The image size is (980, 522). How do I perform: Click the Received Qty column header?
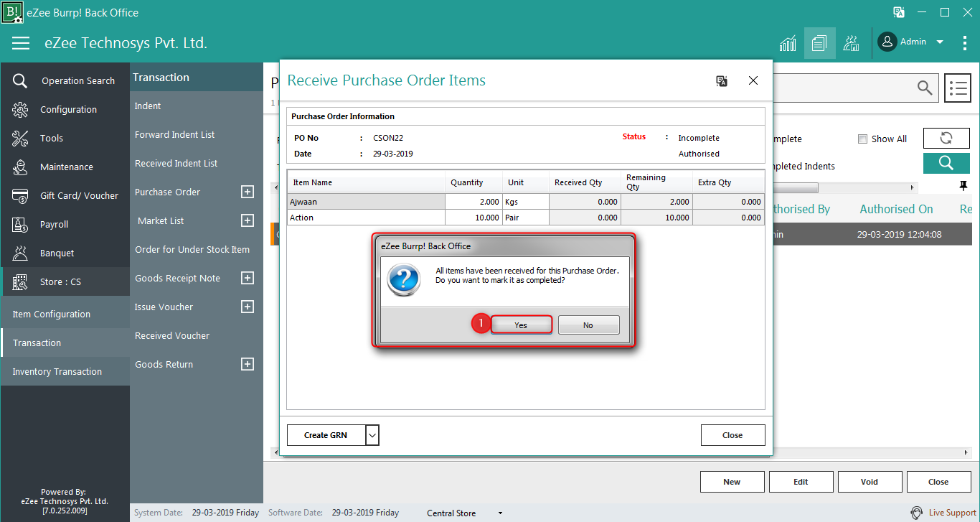[585, 182]
